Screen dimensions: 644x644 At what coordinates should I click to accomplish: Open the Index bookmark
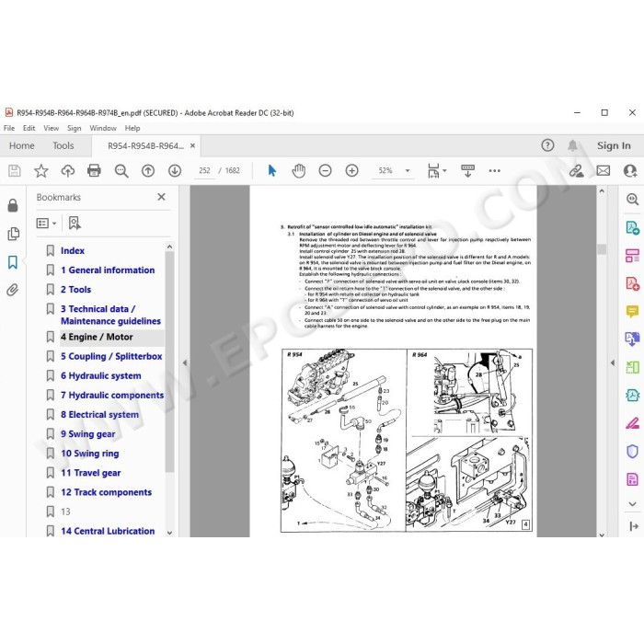coord(73,250)
